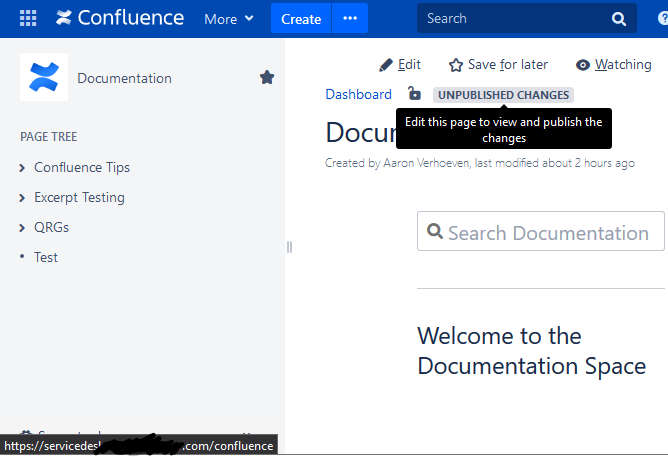Click the Confluence logo
The height and width of the screenshot is (457, 668).
pos(120,18)
